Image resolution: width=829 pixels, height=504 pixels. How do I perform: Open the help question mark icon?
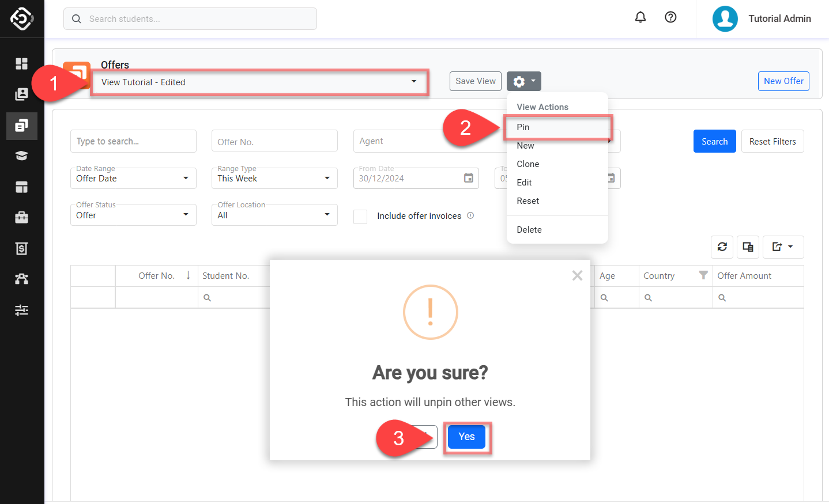(x=670, y=17)
